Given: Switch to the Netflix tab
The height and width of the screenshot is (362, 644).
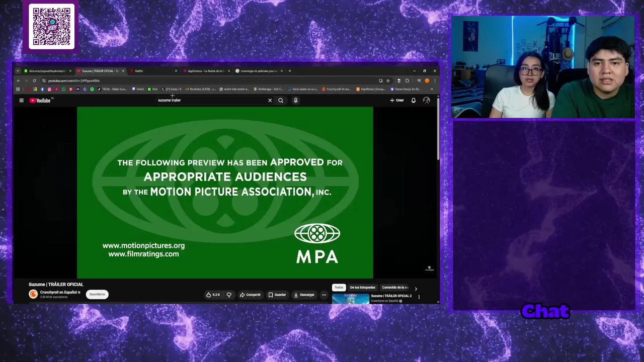Looking at the screenshot, I should (x=153, y=71).
